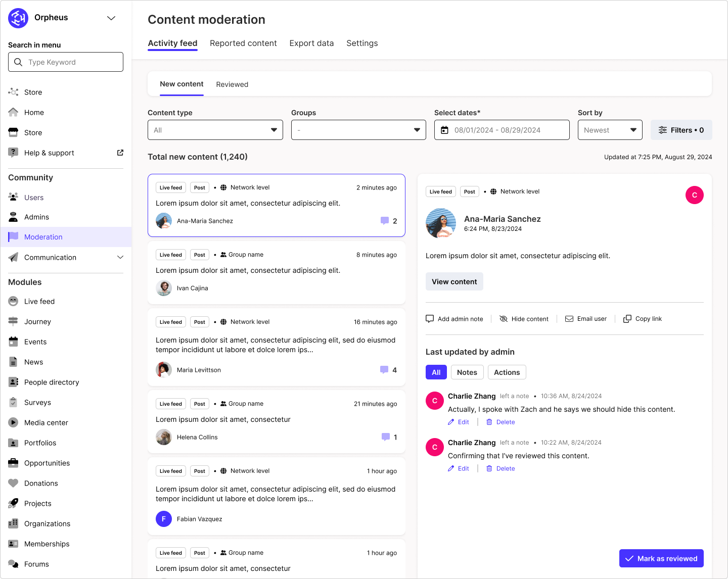Click the Orpheus logo icon
The image size is (728, 579).
18,18
